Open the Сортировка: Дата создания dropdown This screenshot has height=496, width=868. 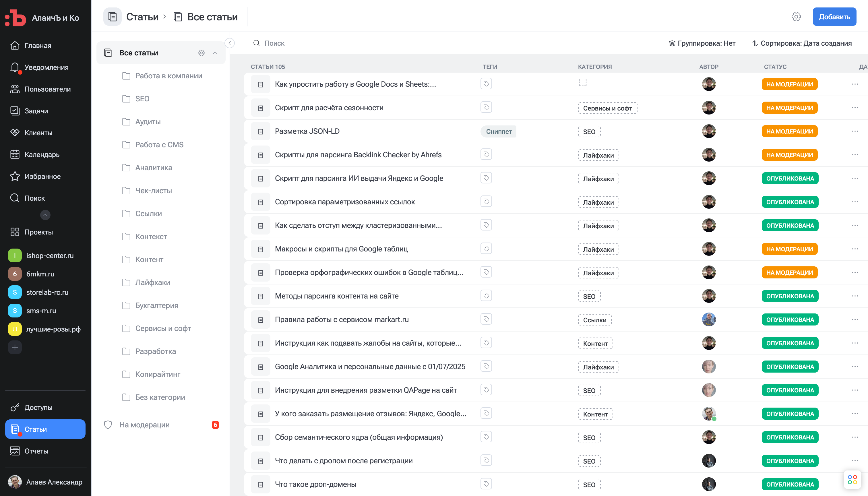click(802, 43)
